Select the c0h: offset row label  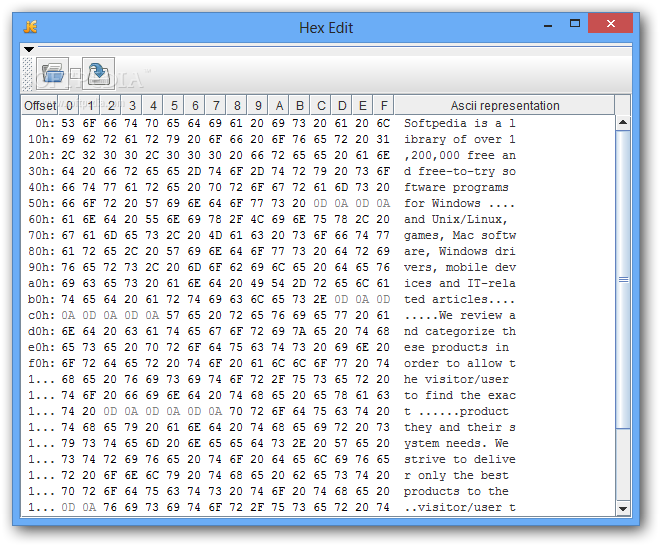(x=42, y=315)
